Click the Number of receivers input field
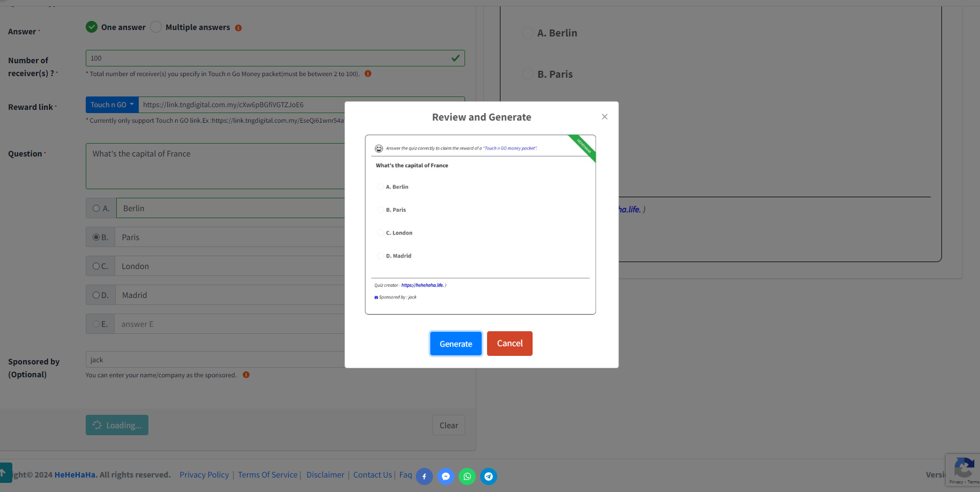This screenshot has width=980, height=492. pyautogui.click(x=268, y=58)
